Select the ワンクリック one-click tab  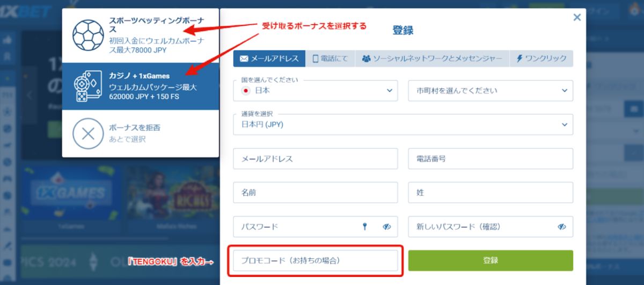pos(541,59)
